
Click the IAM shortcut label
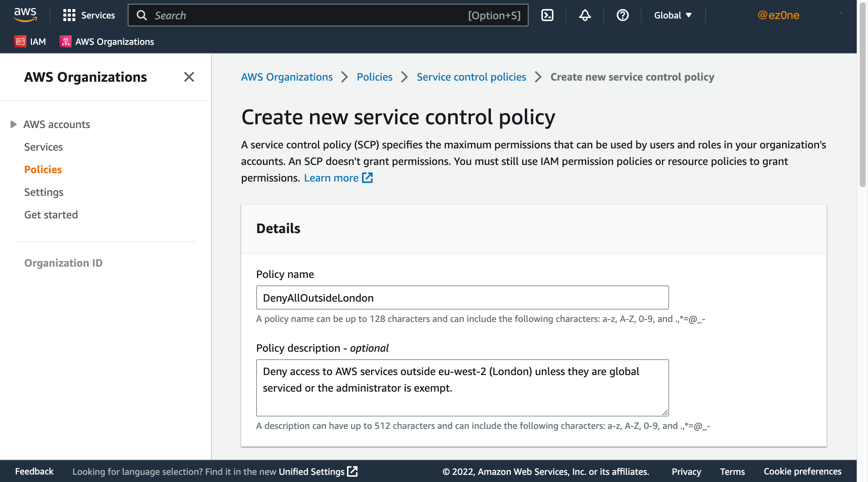click(x=38, y=41)
